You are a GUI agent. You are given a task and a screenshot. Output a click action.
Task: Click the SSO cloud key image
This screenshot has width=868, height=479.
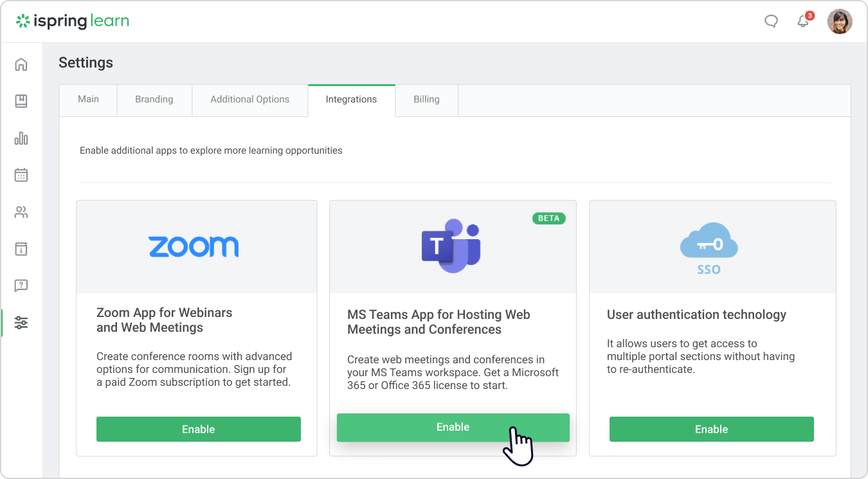[x=709, y=248]
